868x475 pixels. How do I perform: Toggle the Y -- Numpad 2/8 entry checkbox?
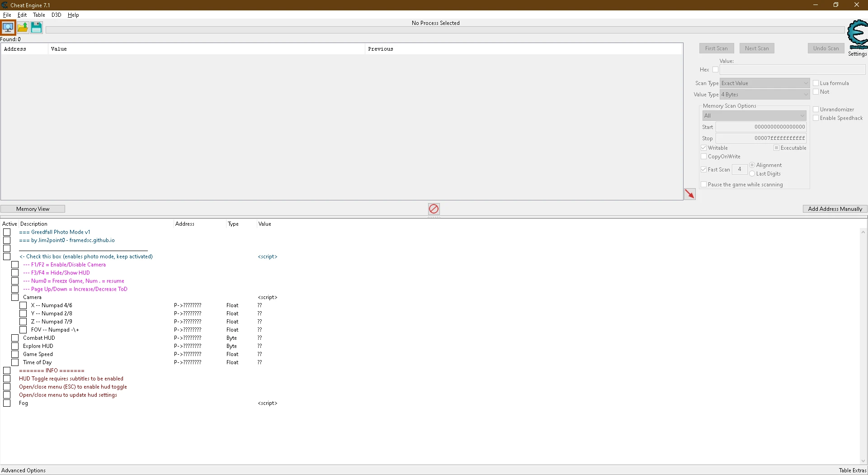(23, 313)
